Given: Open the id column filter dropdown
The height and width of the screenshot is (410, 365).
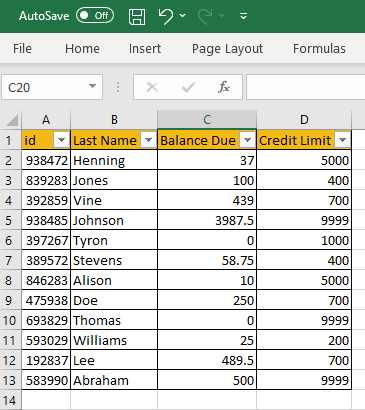Looking at the screenshot, I should pyautogui.click(x=61, y=140).
